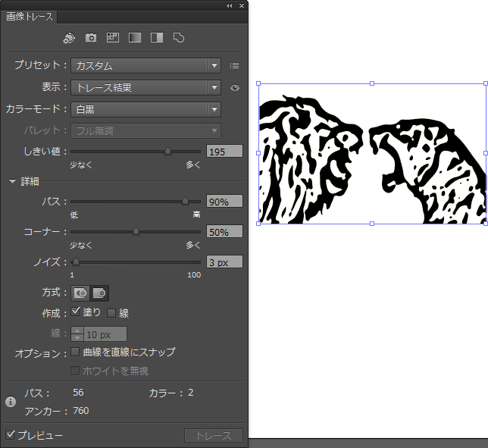
Task: Open the カラーモード dropdown showing 白黒
Action: (x=145, y=110)
